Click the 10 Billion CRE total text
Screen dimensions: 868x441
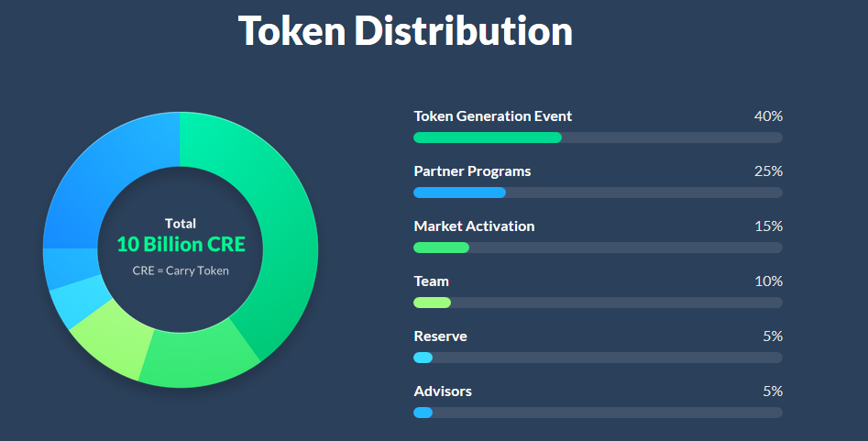[x=181, y=245]
